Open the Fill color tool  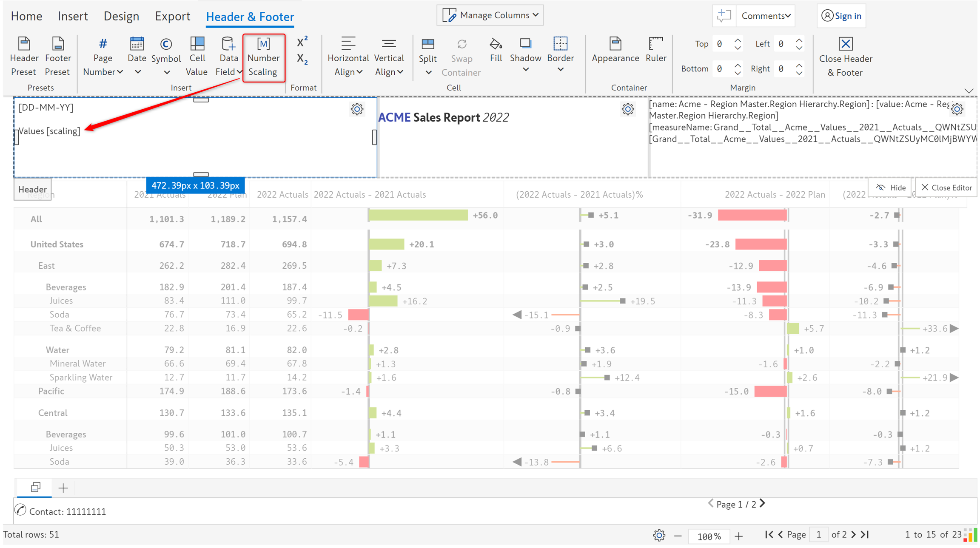coord(496,50)
